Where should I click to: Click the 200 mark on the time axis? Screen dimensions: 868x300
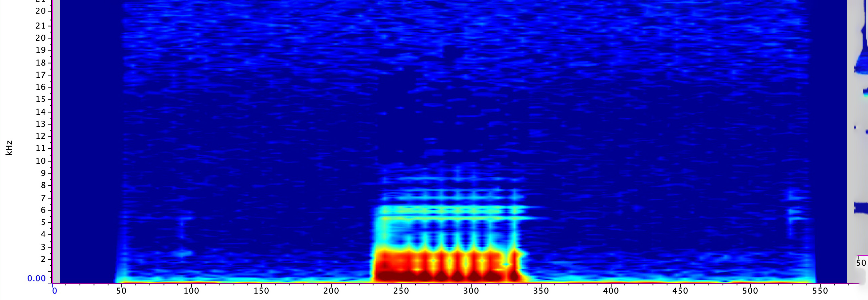click(331, 291)
